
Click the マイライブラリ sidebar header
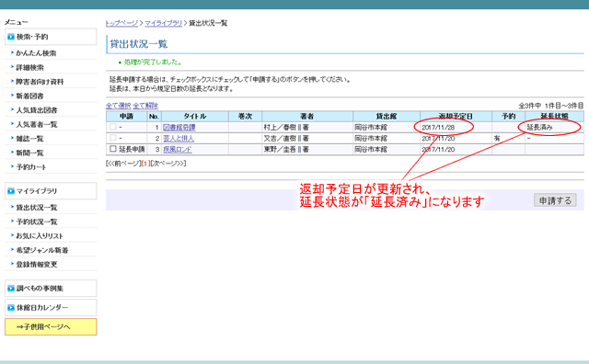coord(51,191)
